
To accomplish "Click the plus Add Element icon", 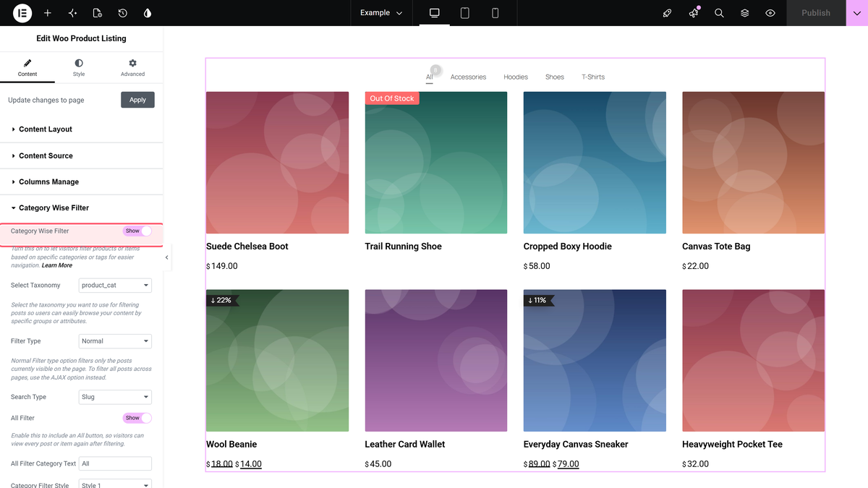I will click(48, 13).
